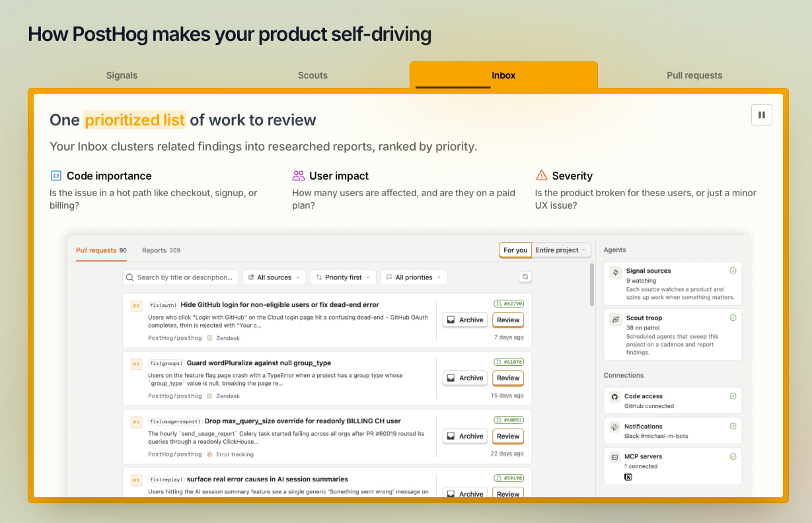812x523 pixels.
Task: Open the MCP servers connection card
Action: pyautogui.click(x=673, y=466)
